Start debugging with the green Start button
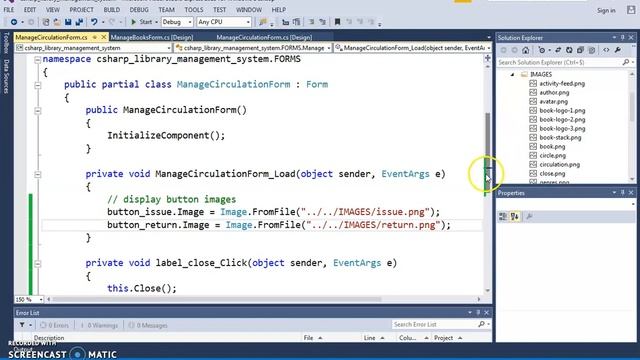 [141, 22]
